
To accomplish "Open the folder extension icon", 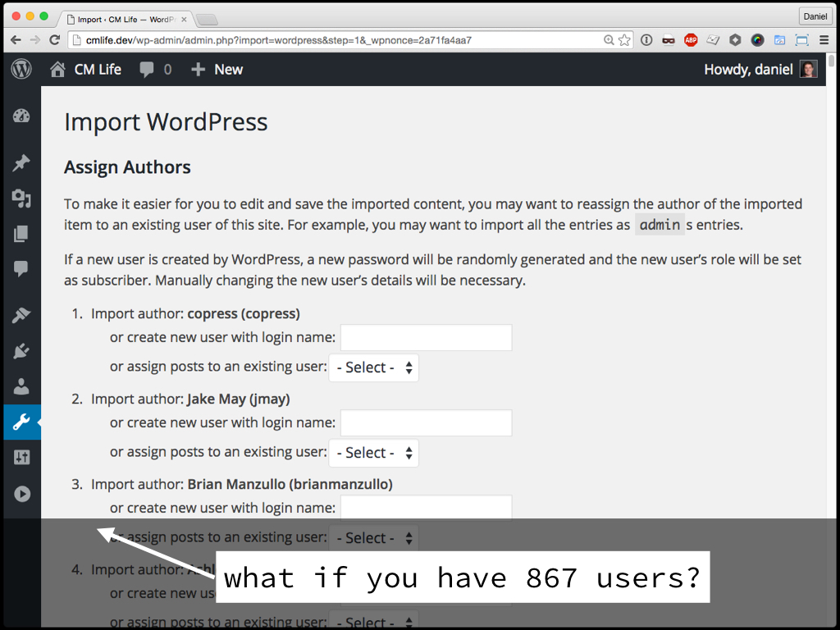I will [779, 40].
